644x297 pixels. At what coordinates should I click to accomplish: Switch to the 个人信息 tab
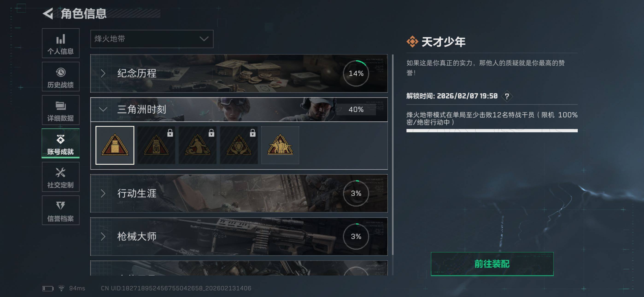61,43
